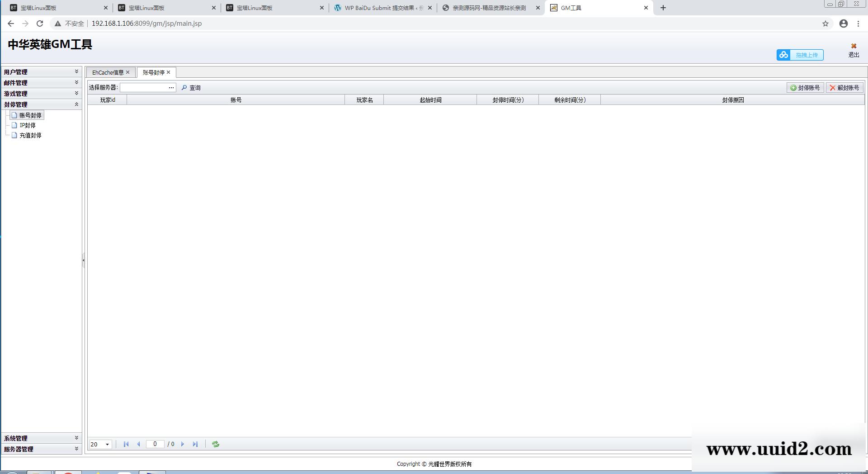The height and width of the screenshot is (474, 868).
Task: Expand the 游戏管理 panel
Action: coord(76,94)
